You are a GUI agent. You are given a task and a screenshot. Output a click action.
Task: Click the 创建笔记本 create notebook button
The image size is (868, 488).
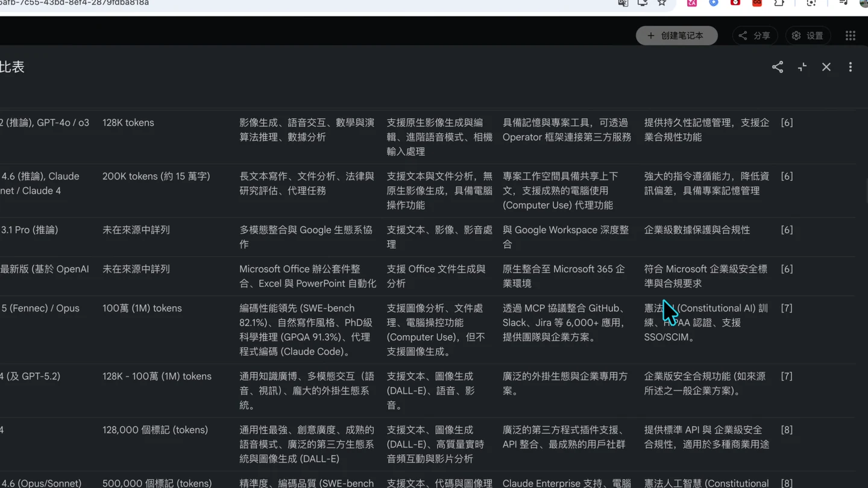[x=676, y=36]
